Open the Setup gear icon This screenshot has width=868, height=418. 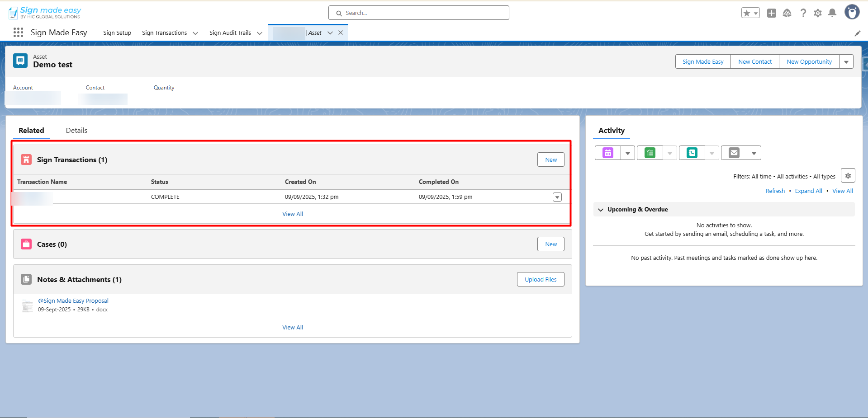[x=818, y=13]
